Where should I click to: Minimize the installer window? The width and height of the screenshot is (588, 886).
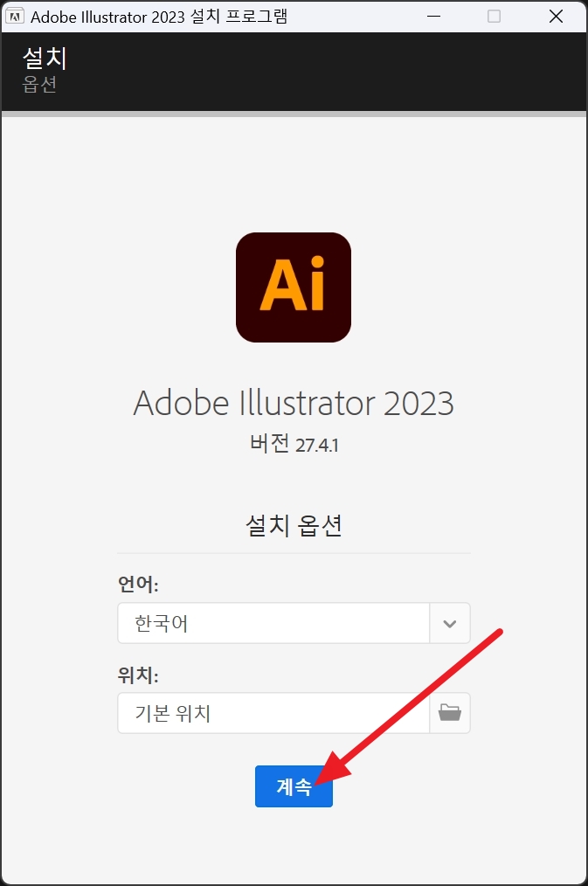point(434,17)
